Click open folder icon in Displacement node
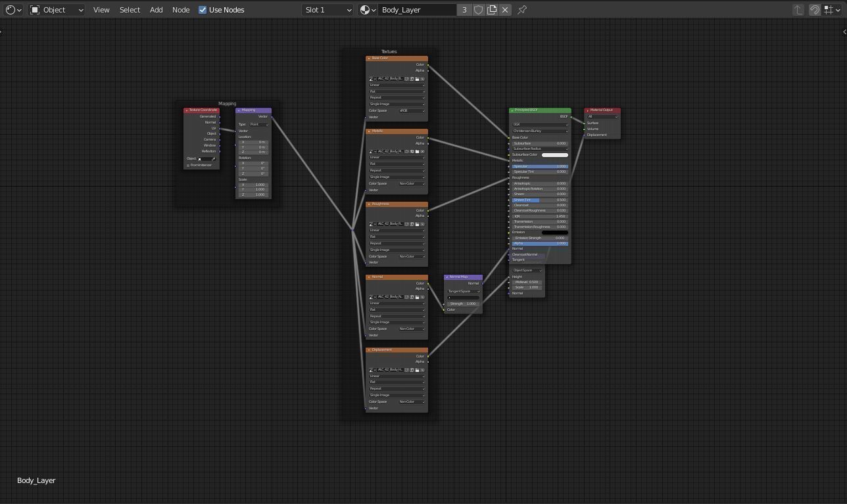Screen dimensions: 847x504 coord(417,370)
